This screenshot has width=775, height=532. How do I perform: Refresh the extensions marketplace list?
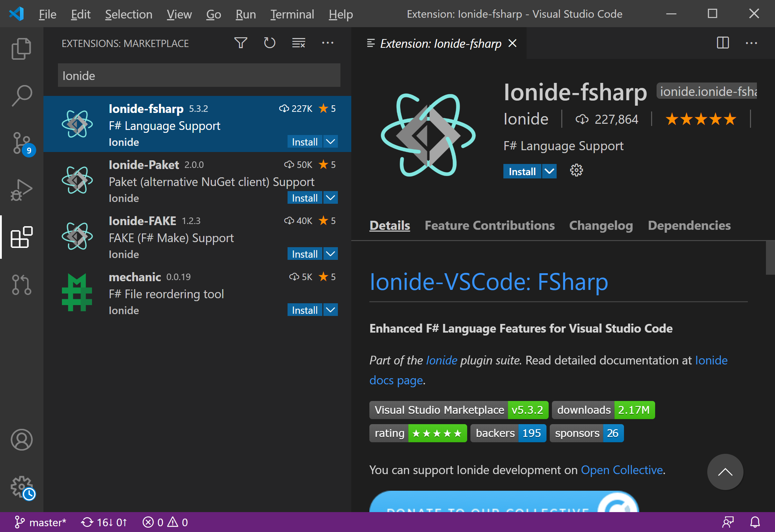pyautogui.click(x=269, y=43)
